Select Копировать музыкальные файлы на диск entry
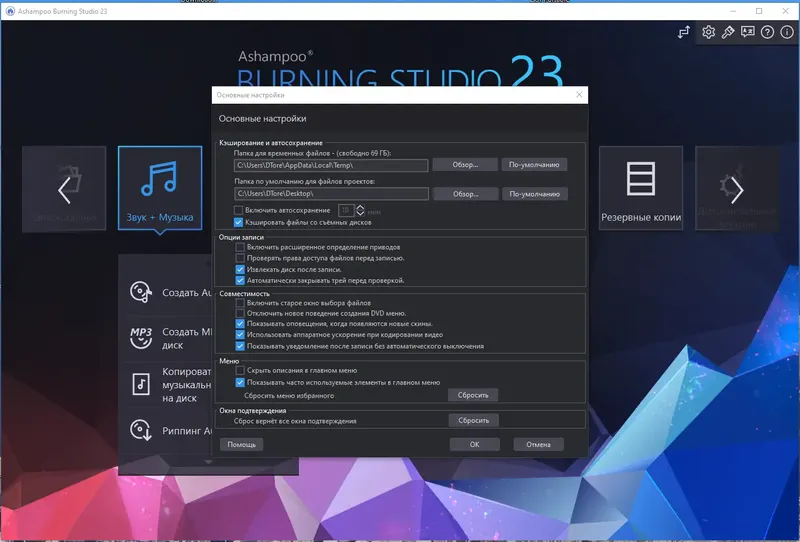 [x=187, y=385]
